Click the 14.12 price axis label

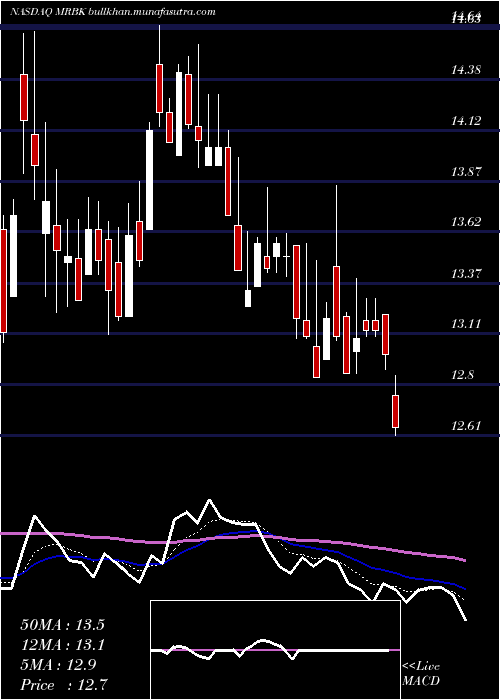[x=466, y=120]
